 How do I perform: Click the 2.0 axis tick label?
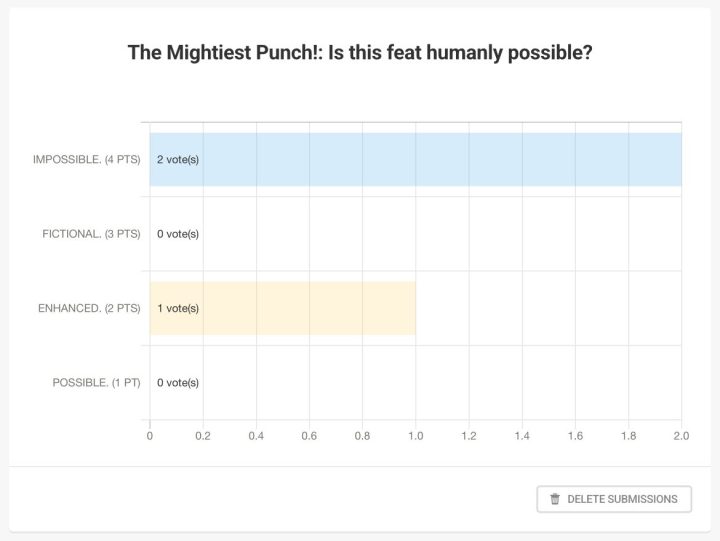click(681, 436)
